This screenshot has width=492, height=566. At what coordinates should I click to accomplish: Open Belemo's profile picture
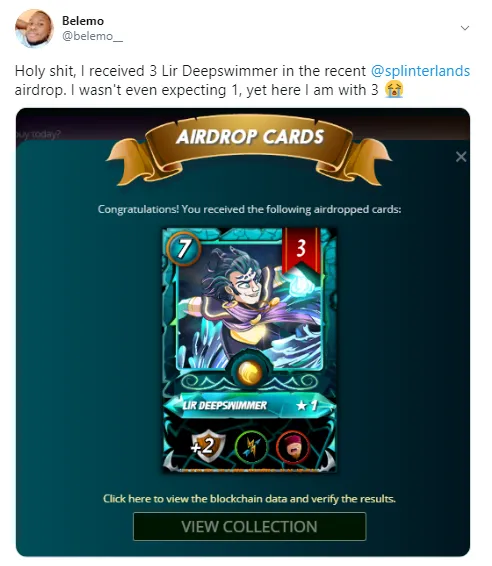pyautogui.click(x=34, y=29)
